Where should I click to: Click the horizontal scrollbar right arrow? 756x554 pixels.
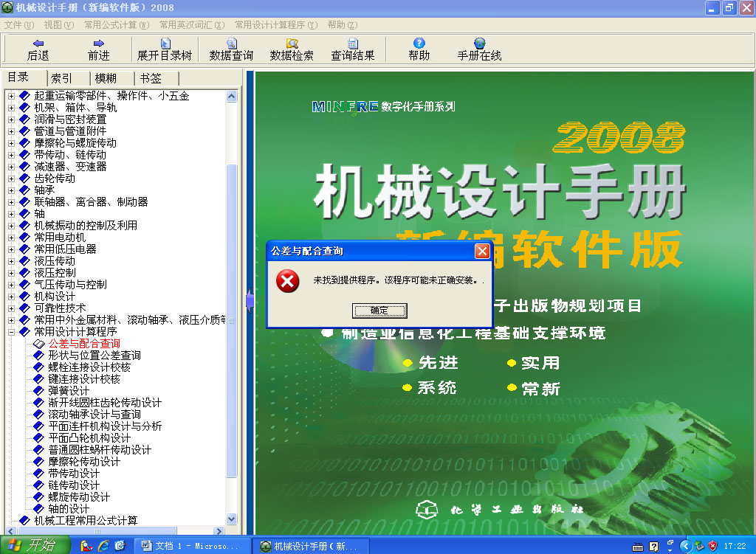[219, 530]
